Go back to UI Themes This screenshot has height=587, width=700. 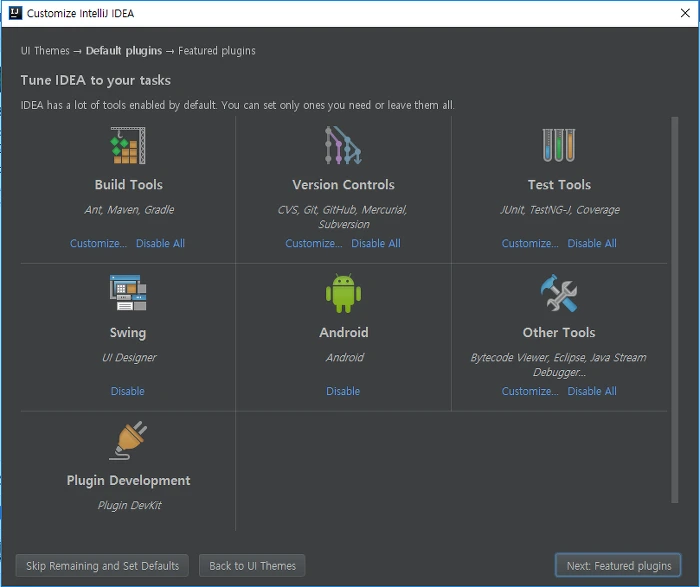[x=252, y=566]
